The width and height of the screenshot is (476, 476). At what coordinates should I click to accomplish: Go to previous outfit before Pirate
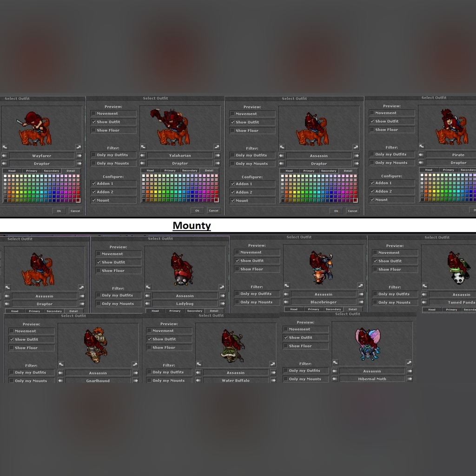421,155
